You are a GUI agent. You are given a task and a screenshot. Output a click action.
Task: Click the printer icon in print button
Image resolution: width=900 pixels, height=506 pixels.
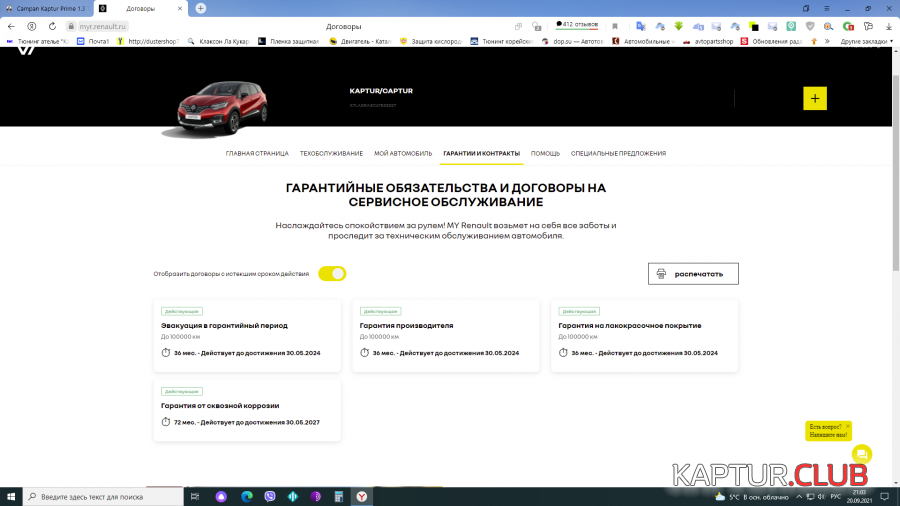661,274
